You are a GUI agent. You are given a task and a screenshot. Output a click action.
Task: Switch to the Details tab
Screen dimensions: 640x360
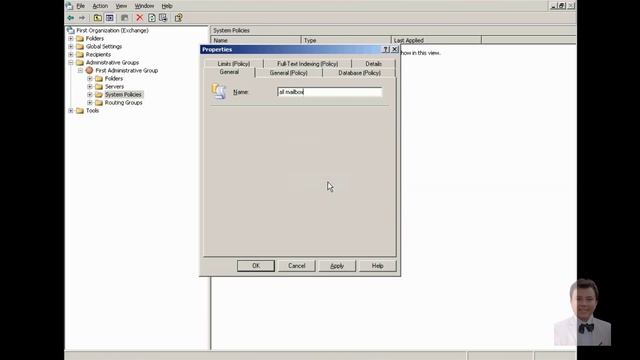(373, 64)
